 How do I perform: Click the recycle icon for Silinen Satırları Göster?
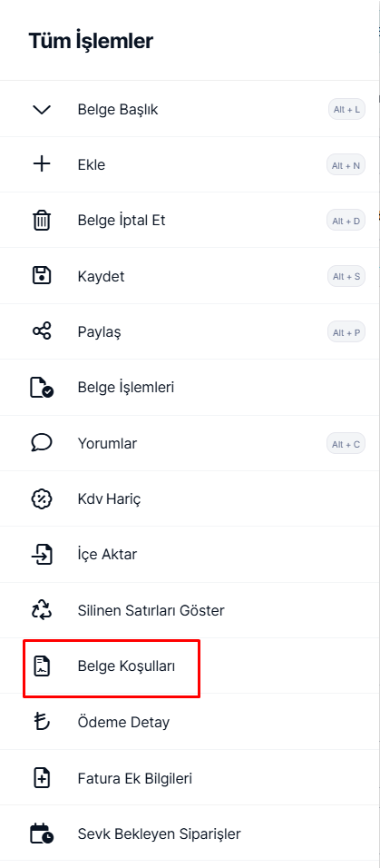point(42,610)
